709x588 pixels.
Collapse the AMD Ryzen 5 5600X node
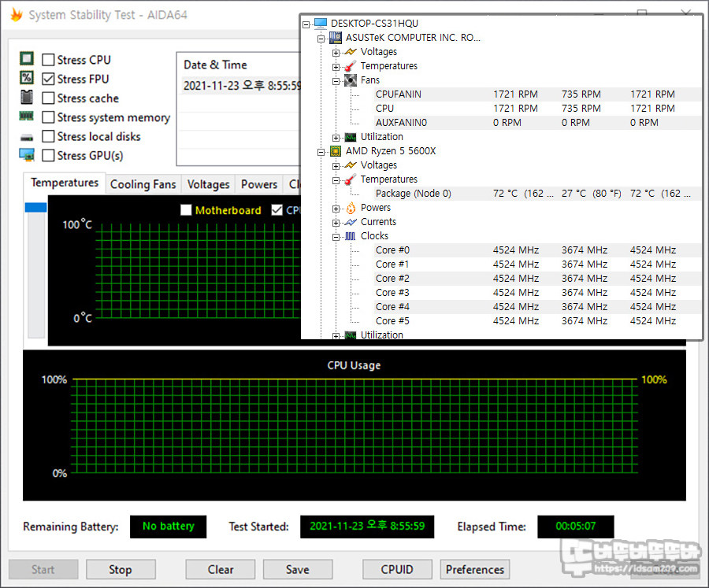click(x=321, y=152)
